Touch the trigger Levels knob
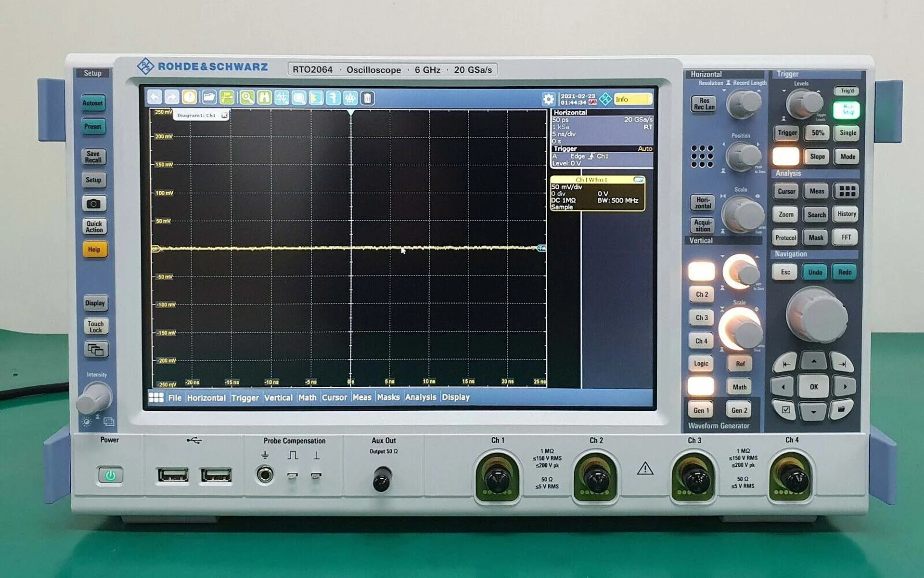This screenshot has width=924, height=578. pyautogui.click(x=804, y=104)
